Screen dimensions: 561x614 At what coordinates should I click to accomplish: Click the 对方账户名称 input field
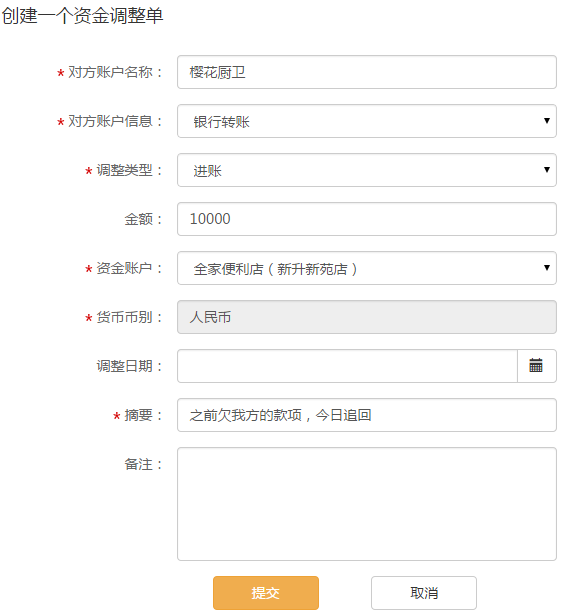366,72
